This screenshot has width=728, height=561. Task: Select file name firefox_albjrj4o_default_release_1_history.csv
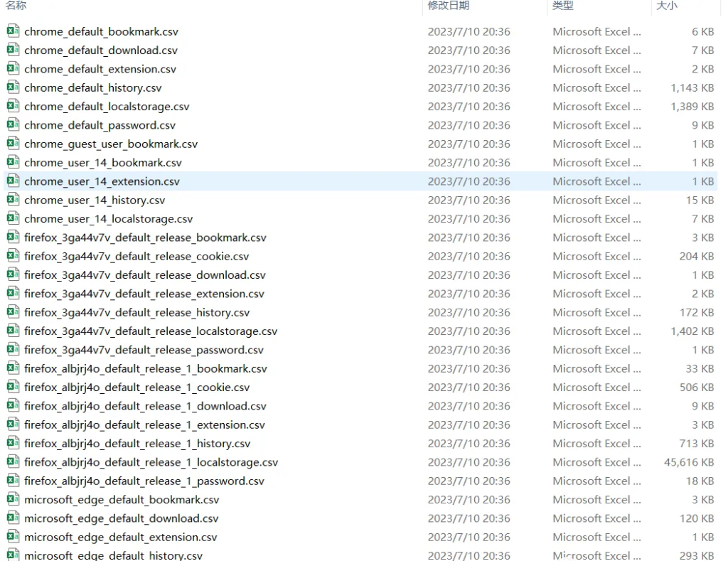point(137,444)
